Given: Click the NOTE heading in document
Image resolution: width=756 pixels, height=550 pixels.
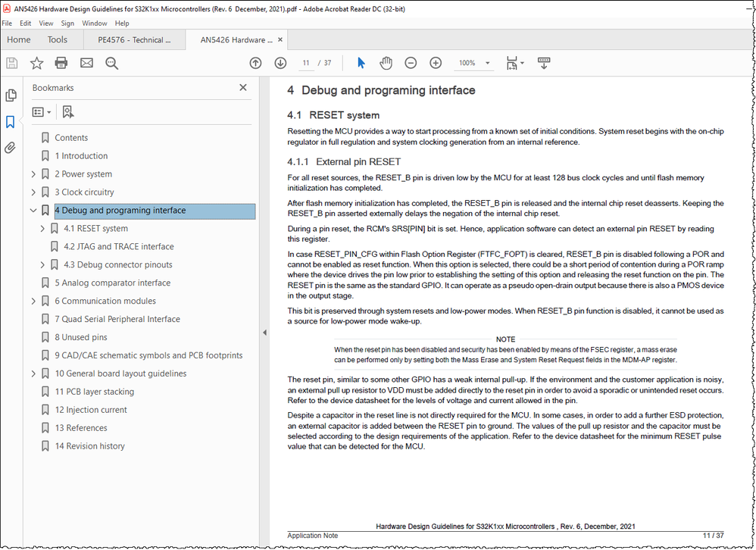Looking at the screenshot, I should pyautogui.click(x=505, y=339).
